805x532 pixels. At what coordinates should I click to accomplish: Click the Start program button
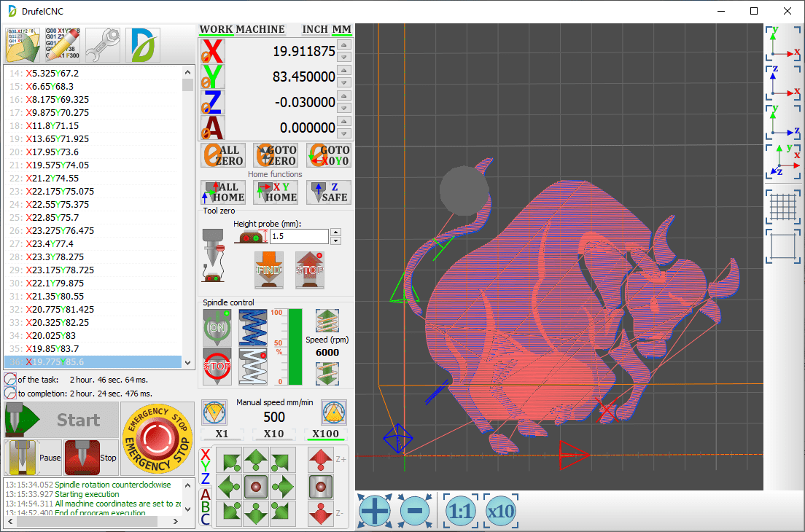tap(61, 420)
